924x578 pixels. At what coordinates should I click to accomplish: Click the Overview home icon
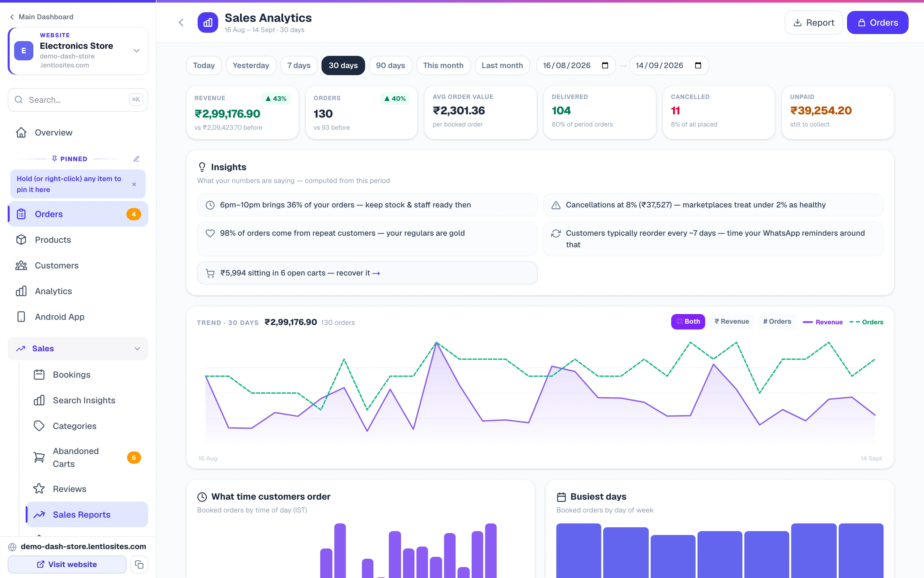(x=21, y=132)
